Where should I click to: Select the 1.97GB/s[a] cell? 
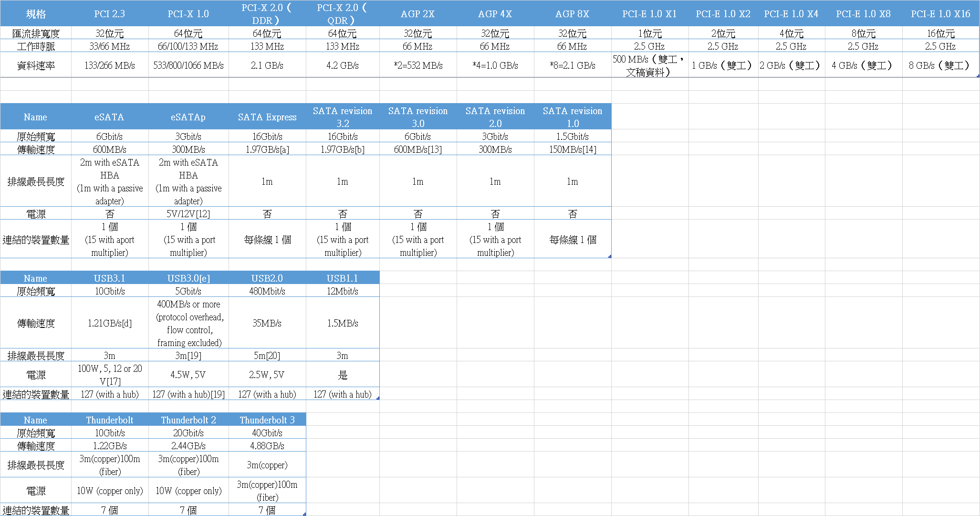point(267,149)
